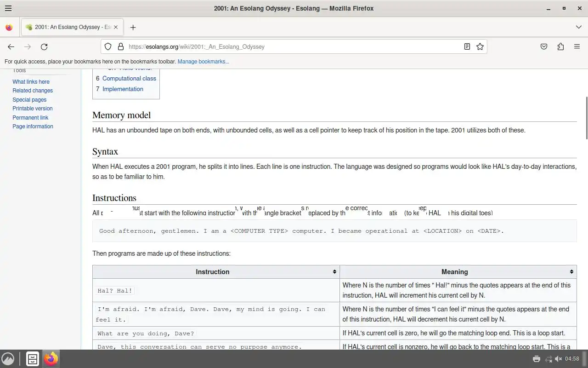
Task: Mute the system volume in tray
Action: pyautogui.click(x=559, y=359)
